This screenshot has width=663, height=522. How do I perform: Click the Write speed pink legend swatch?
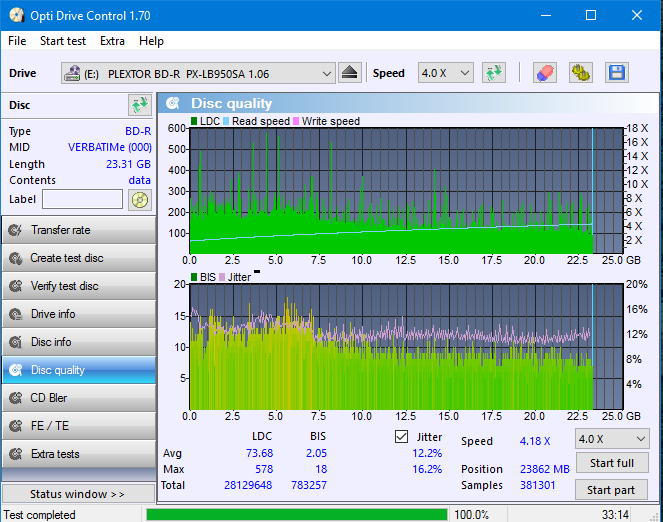click(x=296, y=121)
